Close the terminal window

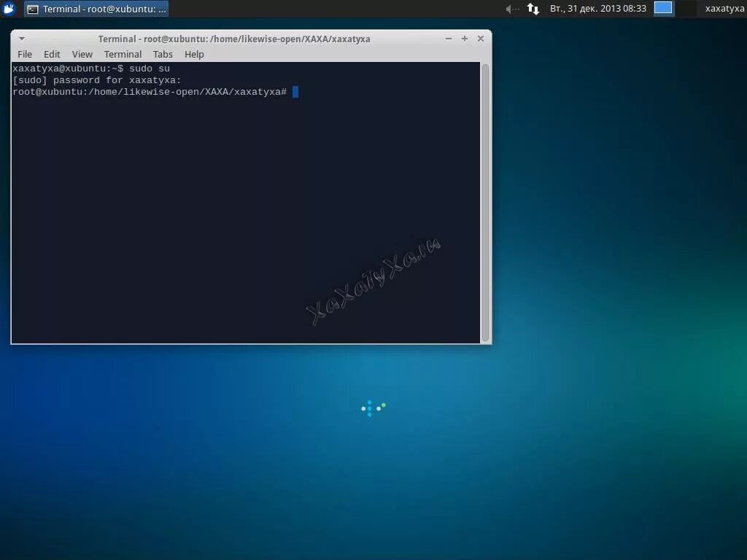click(x=481, y=39)
